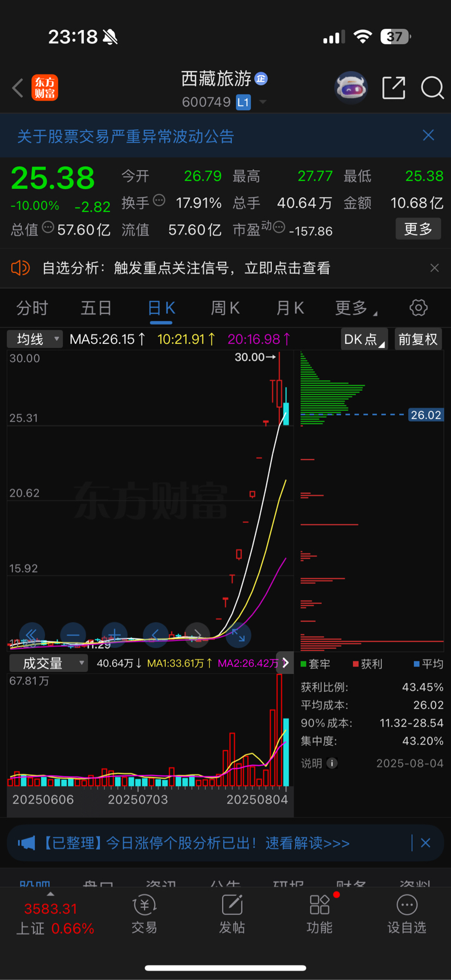Tap the 26.02 average cost label
Screen dimensions: 451x980
(426, 415)
